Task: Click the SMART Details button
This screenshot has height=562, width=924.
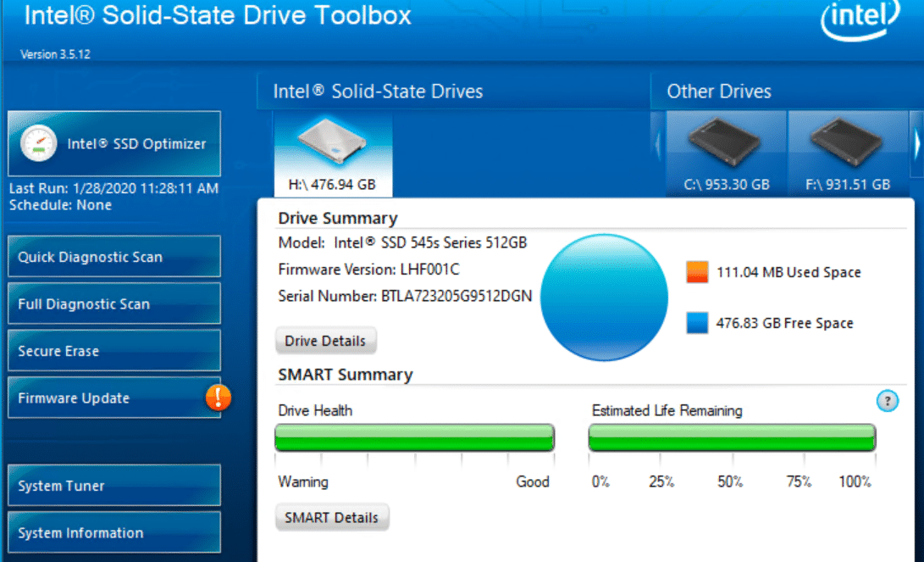Action: click(332, 517)
